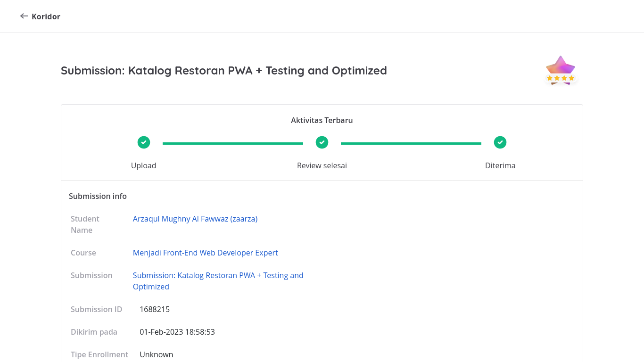The height and width of the screenshot is (362, 644).
Task: Click the submission ID number 1688215
Action: point(155,309)
